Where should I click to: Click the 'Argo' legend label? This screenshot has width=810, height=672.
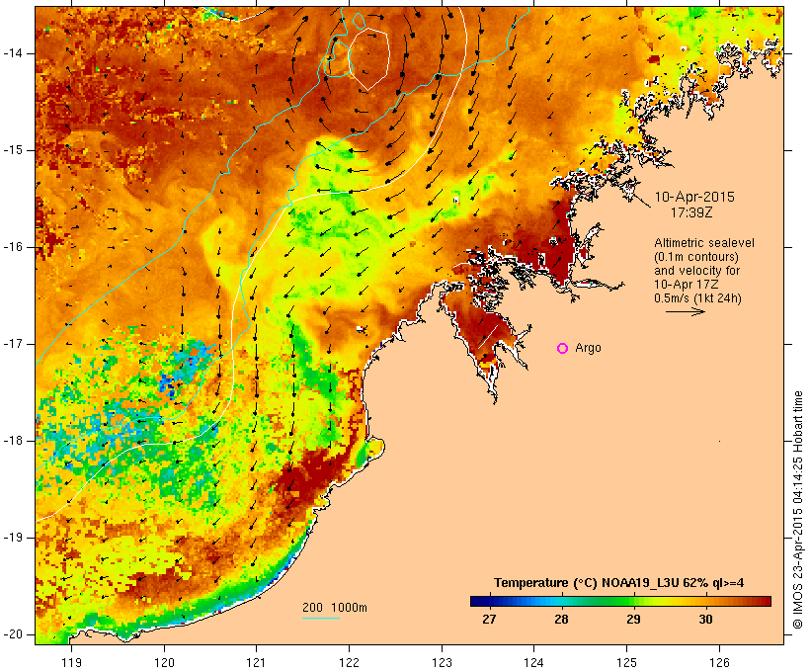[x=588, y=348]
